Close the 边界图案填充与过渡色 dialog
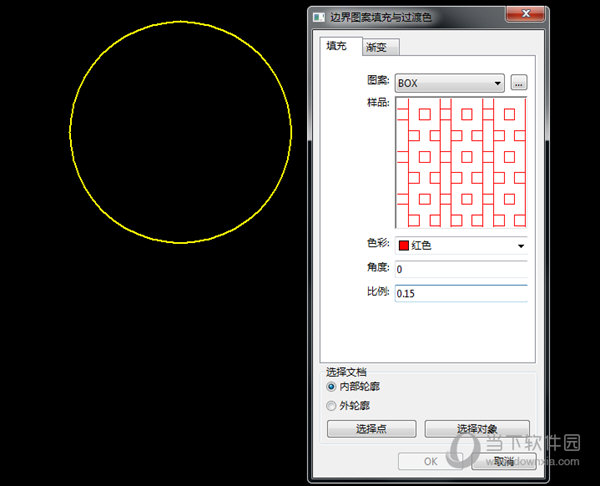 click(525, 14)
